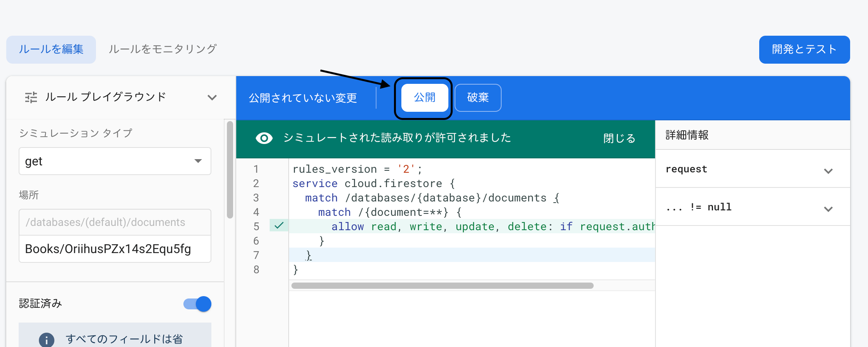Viewport: 868px width, 347px height.
Task: Open the シミュレーション タイプ get dropdown
Action: [115, 161]
